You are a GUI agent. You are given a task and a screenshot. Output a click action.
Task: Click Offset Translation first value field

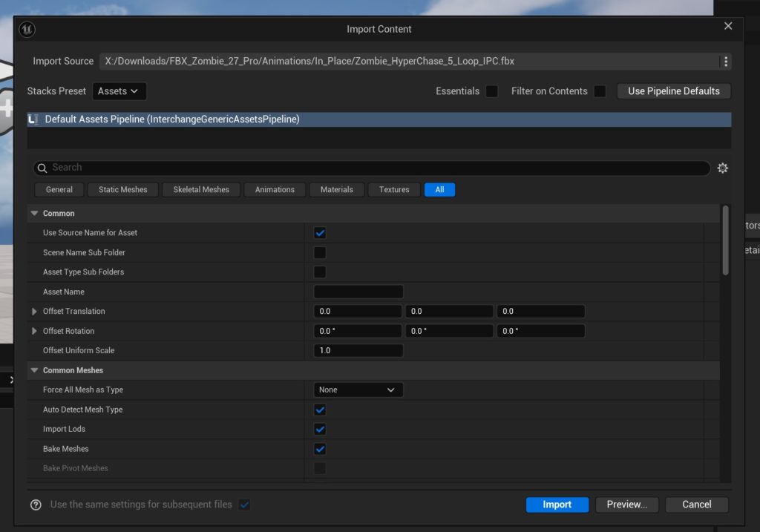pyautogui.click(x=358, y=312)
